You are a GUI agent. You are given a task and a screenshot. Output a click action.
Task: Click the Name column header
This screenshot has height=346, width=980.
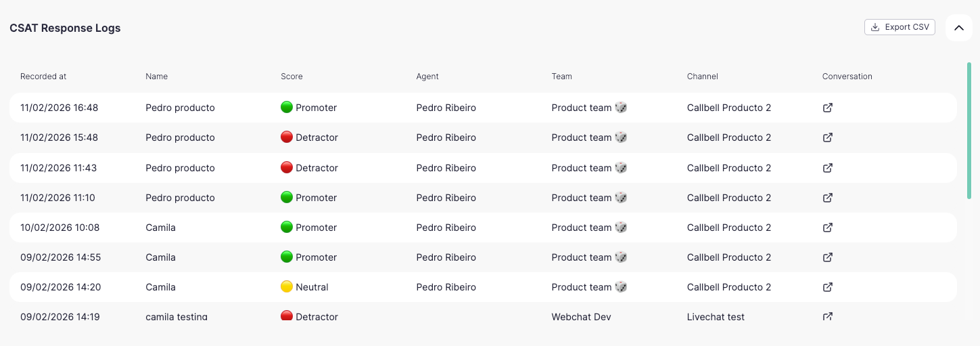[x=156, y=77]
